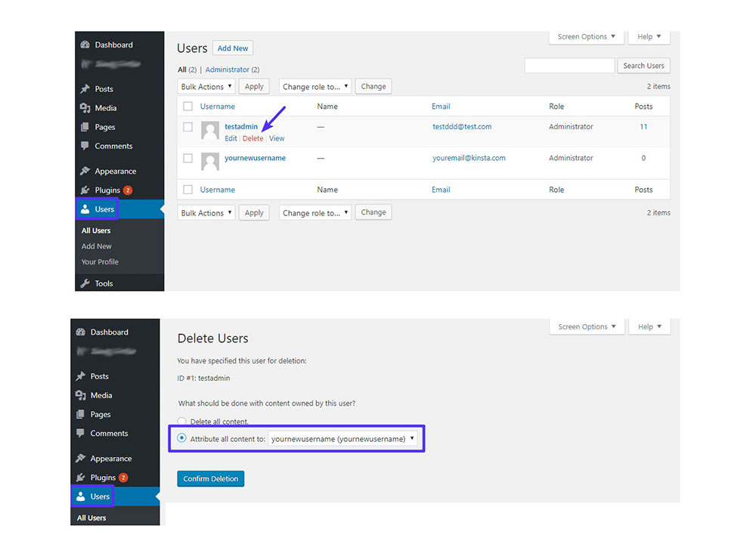The height and width of the screenshot is (559, 756).
Task: Select the 'Delete all content' radio option
Action: [181, 422]
